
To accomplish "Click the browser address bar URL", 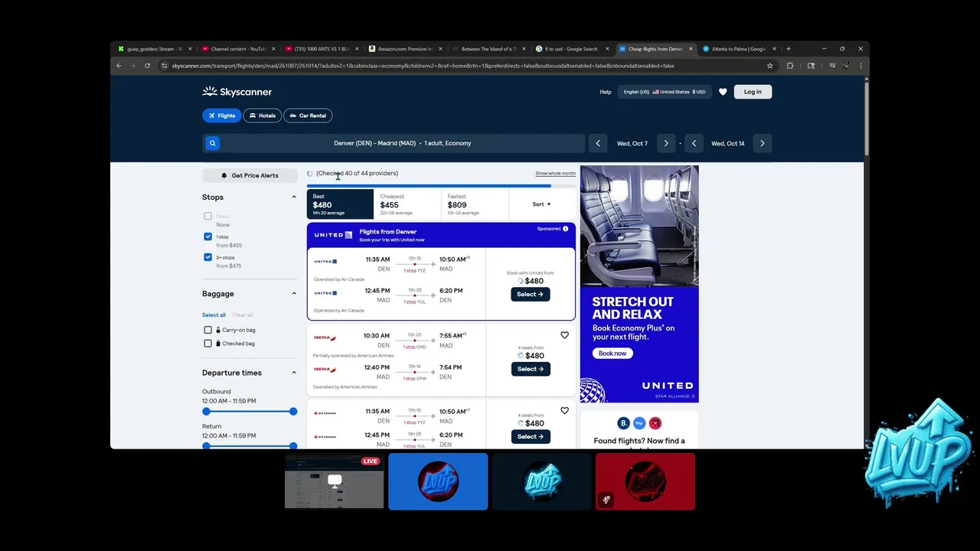I will [423, 66].
